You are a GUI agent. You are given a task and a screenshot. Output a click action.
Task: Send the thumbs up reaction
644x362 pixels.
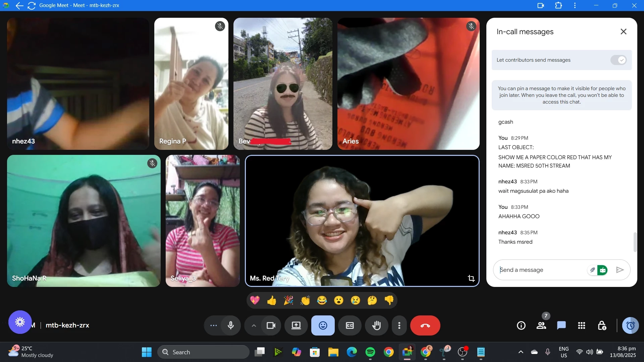click(x=272, y=300)
